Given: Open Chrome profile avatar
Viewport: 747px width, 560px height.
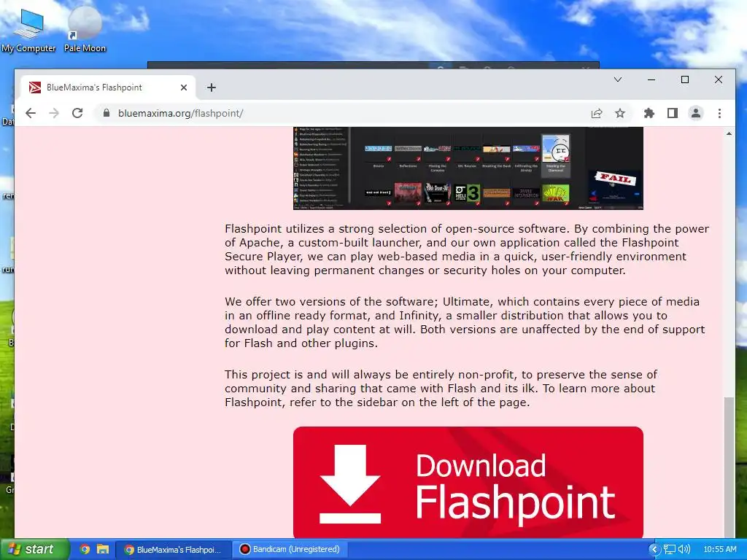Looking at the screenshot, I should pyautogui.click(x=695, y=113).
